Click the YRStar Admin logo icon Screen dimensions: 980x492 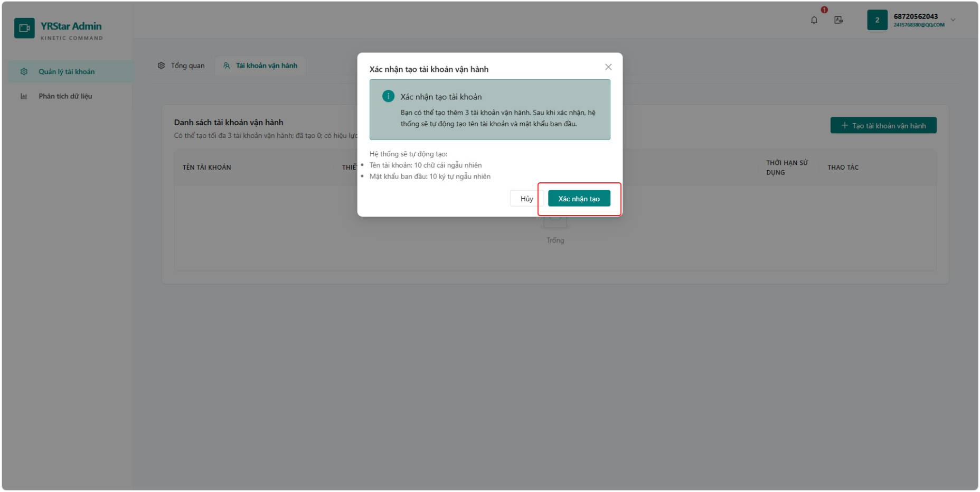tap(24, 29)
